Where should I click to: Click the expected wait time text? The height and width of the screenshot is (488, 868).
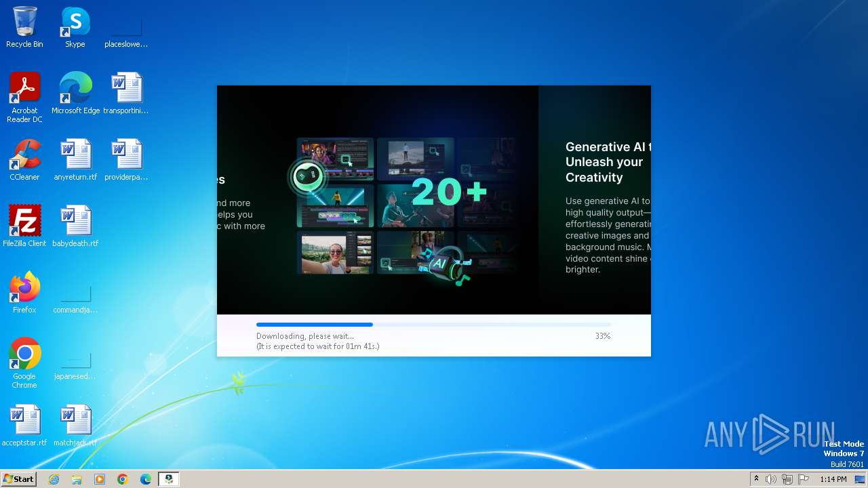pyautogui.click(x=317, y=346)
